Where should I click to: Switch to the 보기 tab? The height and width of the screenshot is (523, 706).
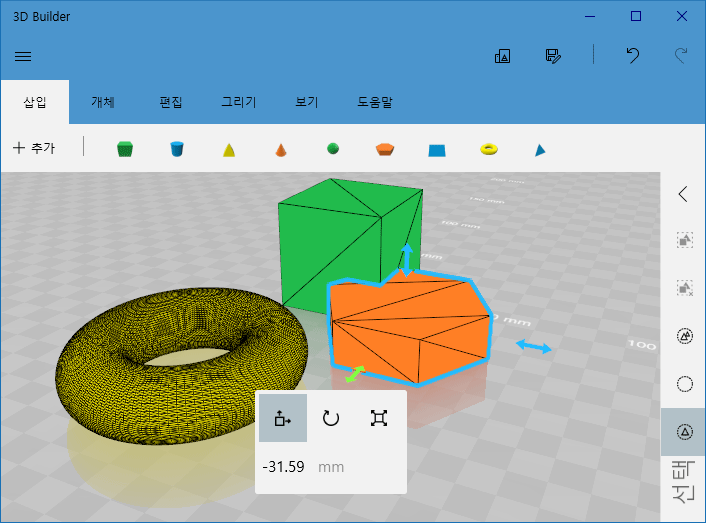(x=307, y=102)
